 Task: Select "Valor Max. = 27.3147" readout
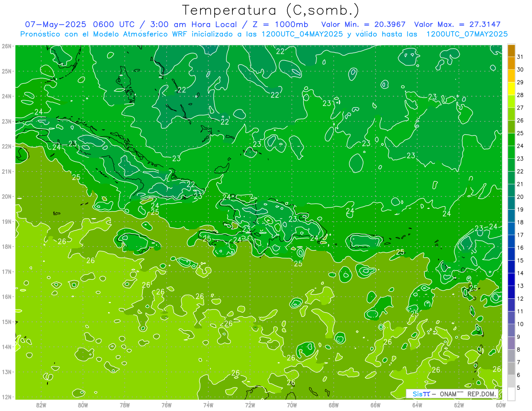click(458, 24)
